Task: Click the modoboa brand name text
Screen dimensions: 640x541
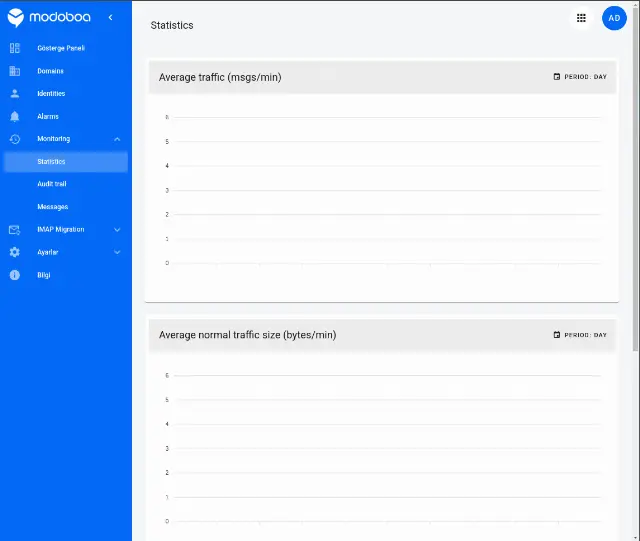Action: [60, 17]
